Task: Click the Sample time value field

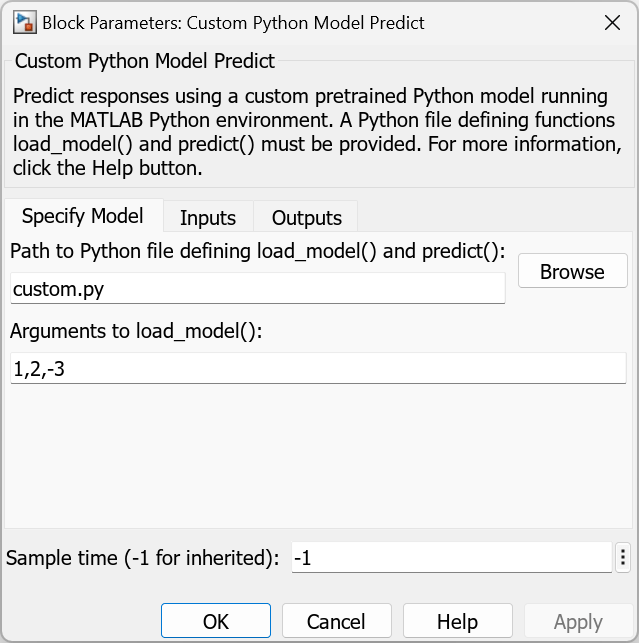Action: coord(450,558)
